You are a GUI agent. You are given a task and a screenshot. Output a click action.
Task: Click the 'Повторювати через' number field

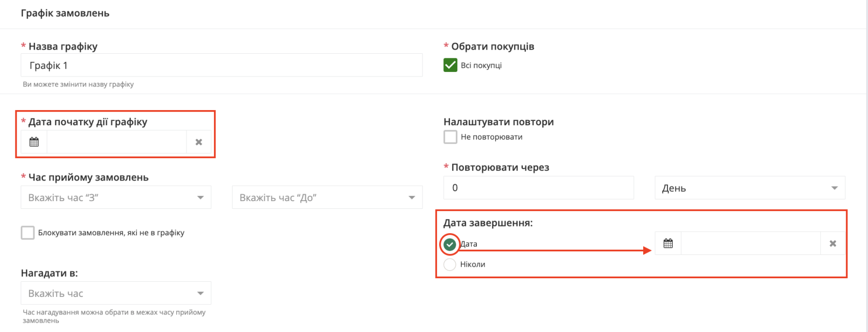click(539, 188)
